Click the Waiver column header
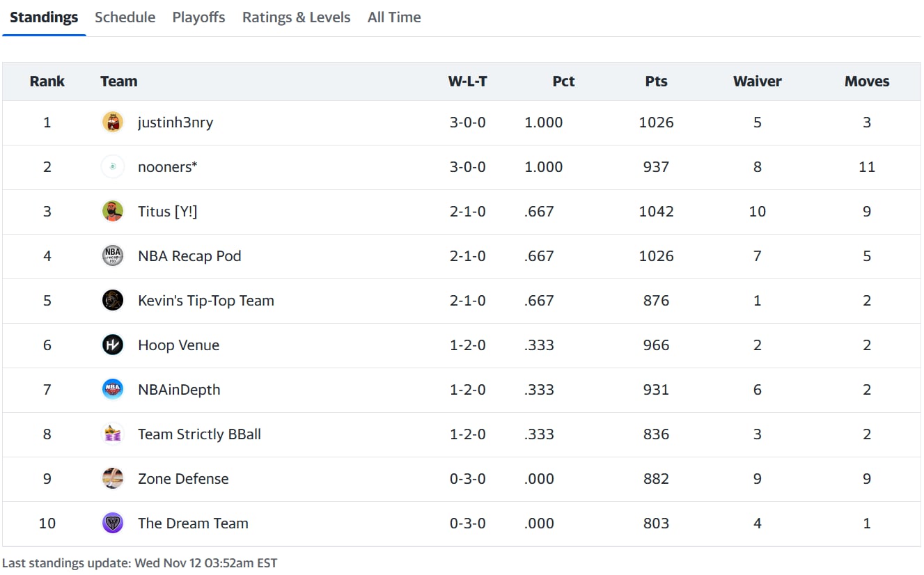924x575 pixels. tap(757, 81)
